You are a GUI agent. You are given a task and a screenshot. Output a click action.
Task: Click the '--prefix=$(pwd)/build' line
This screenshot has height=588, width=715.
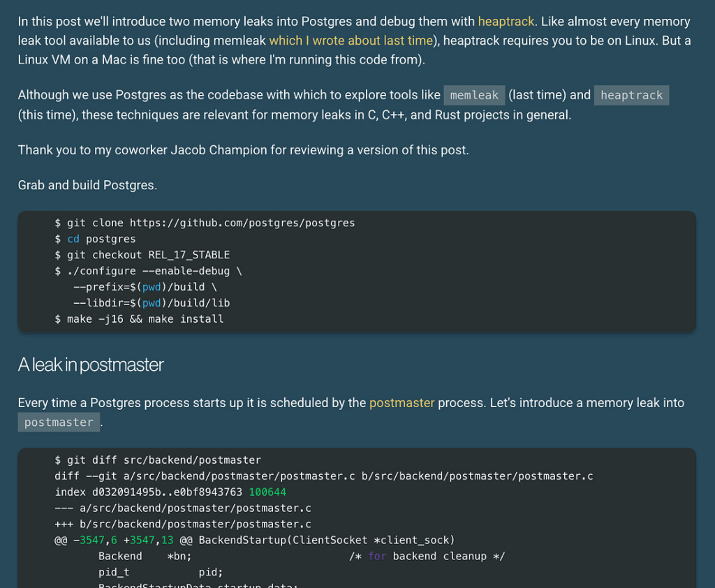[x=145, y=287]
